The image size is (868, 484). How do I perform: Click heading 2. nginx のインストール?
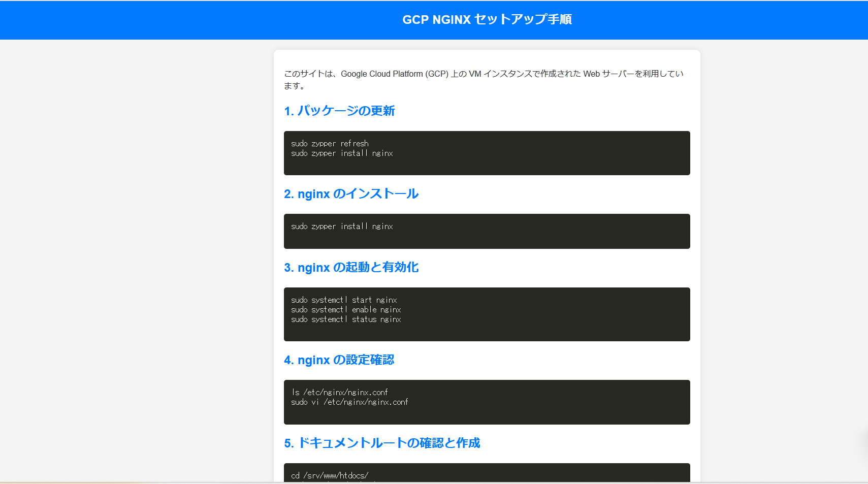(351, 194)
